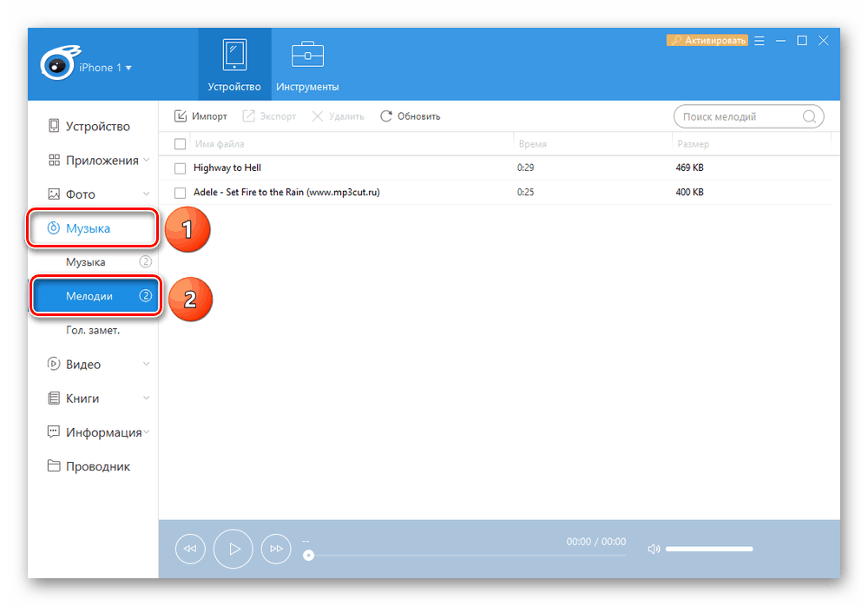Image resolution: width=868 pixels, height=606 pixels.
Task: Mute audio via the speaker icon
Action: click(654, 549)
